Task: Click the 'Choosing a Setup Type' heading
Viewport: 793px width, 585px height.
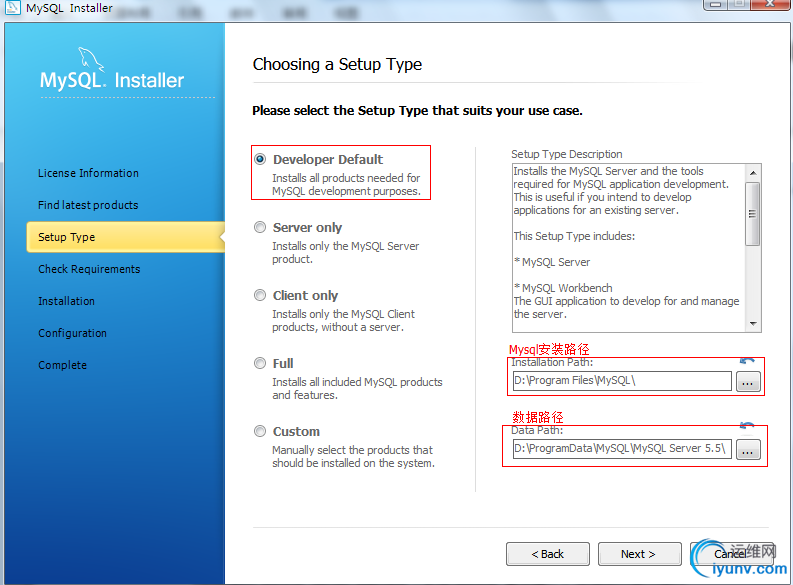Action: (337, 65)
